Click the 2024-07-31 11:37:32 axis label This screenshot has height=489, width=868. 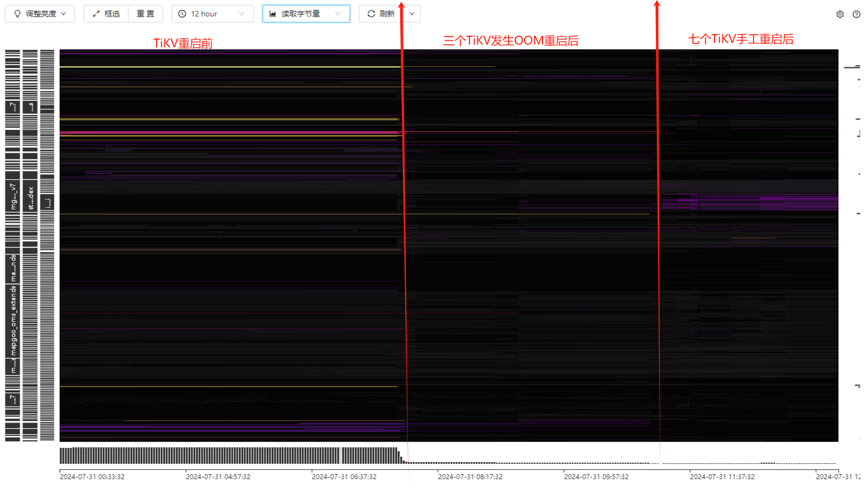click(x=722, y=477)
